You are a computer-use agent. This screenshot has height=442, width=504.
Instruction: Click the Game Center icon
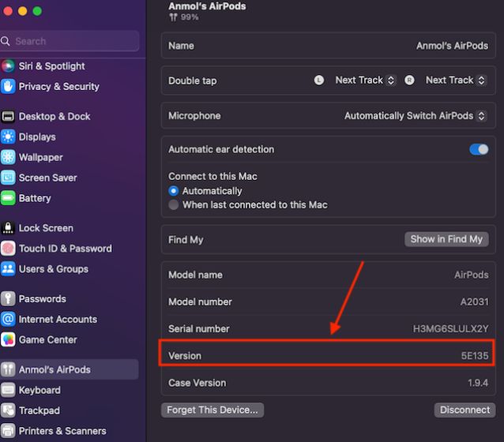(8, 340)
